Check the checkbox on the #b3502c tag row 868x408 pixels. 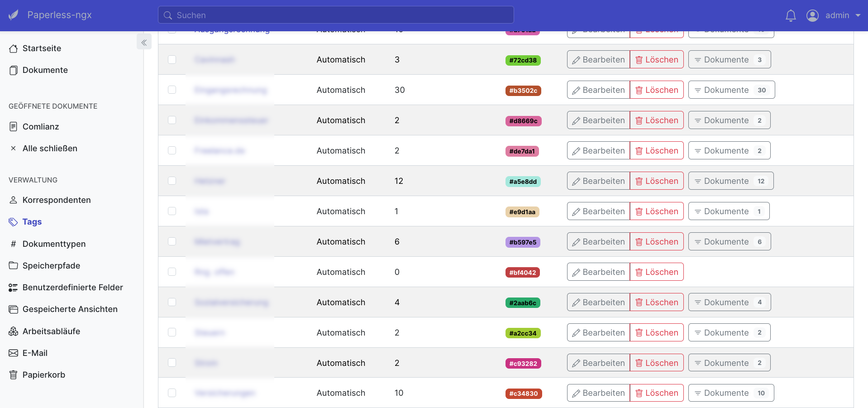coord(172,90)
